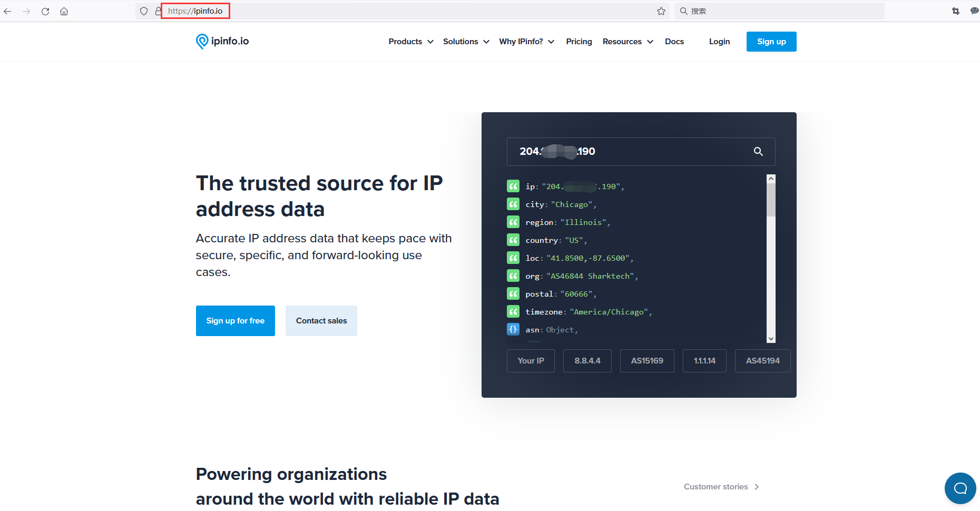Click the "Illinois" region value

583,222
